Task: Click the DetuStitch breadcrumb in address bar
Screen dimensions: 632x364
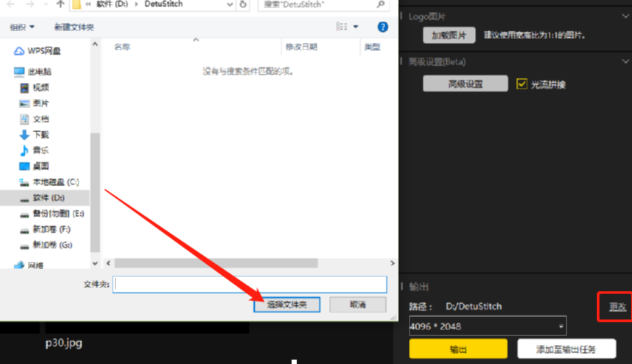Action: 163,4
